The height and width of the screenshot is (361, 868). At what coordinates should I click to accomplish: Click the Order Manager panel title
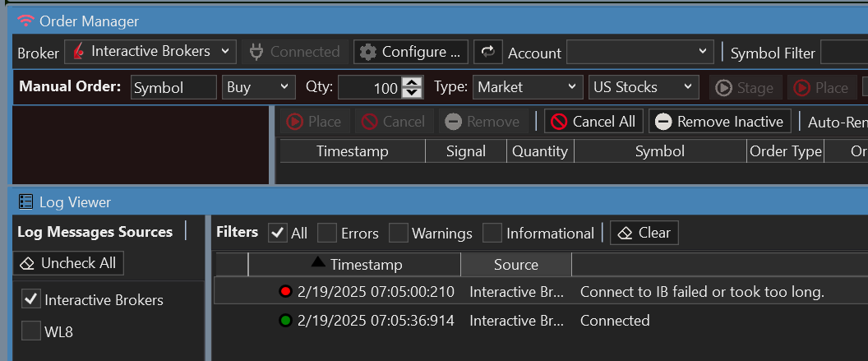[89, 21]
